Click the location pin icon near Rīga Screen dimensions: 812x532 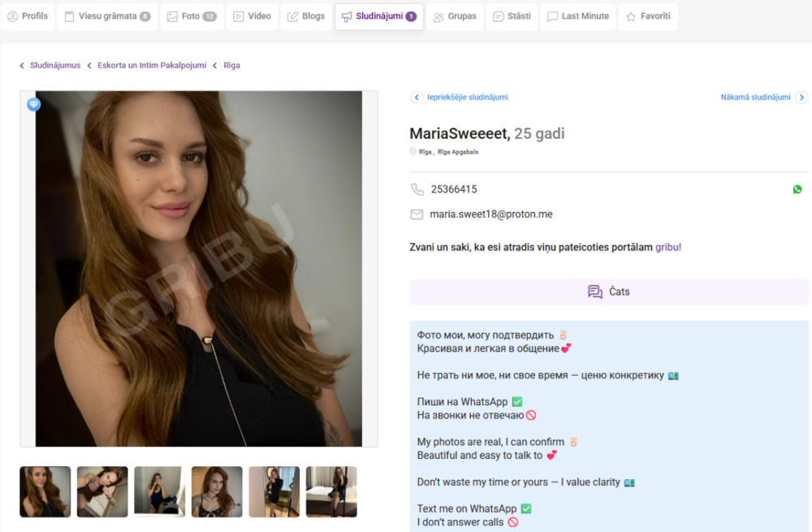point(412,152)
